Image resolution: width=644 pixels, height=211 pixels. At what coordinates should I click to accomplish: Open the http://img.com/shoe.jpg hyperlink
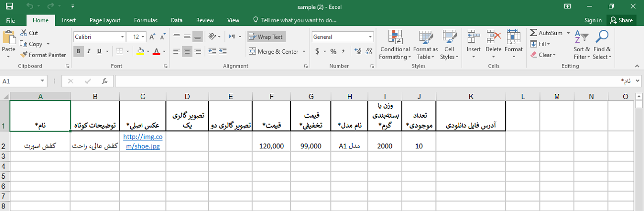click(x=142, y=141)
